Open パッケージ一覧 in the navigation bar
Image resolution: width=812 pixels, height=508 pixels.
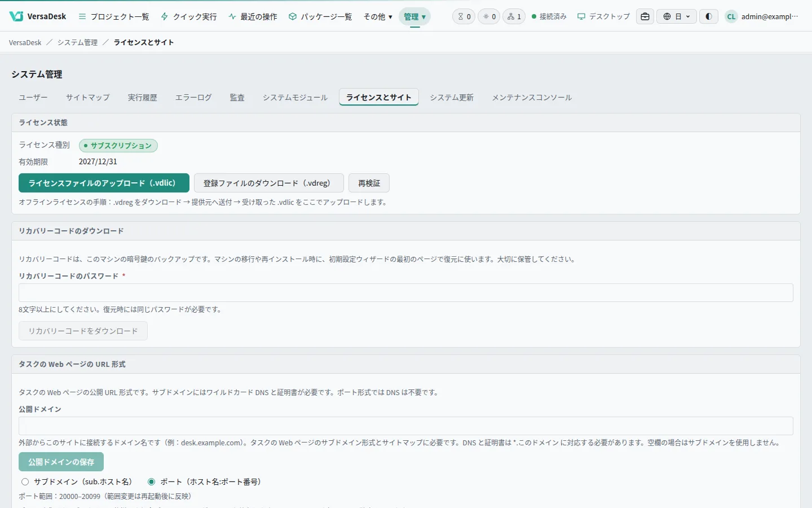[x=320, y=16]
